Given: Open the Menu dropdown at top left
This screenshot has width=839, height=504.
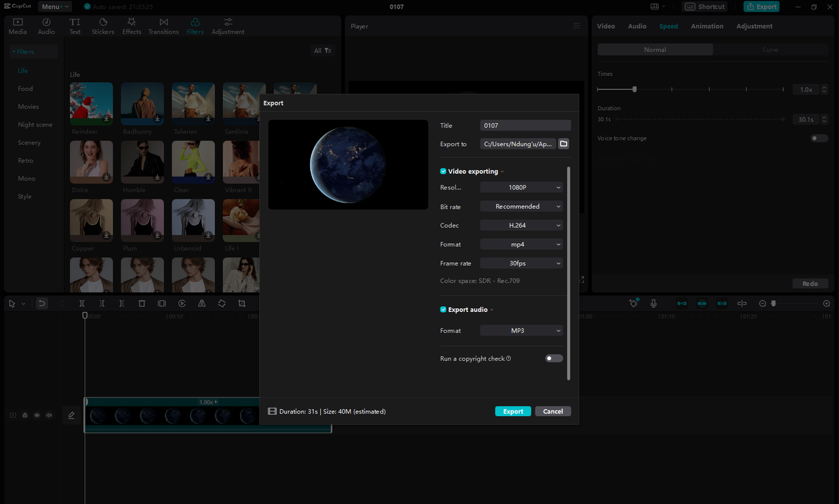Looking at the screenshot, I should (x=54, y=7).
